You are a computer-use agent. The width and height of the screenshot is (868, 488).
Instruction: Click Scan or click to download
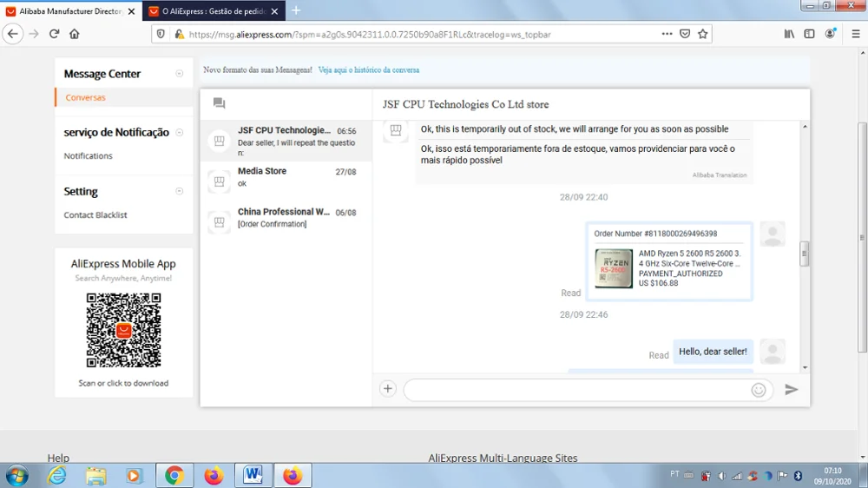point(123,383)
